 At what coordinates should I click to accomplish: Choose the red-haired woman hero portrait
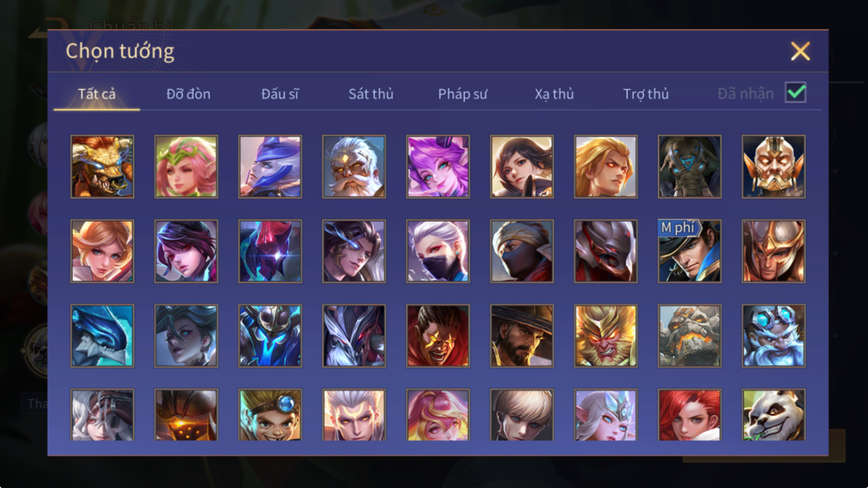click(x=690, y=415)
